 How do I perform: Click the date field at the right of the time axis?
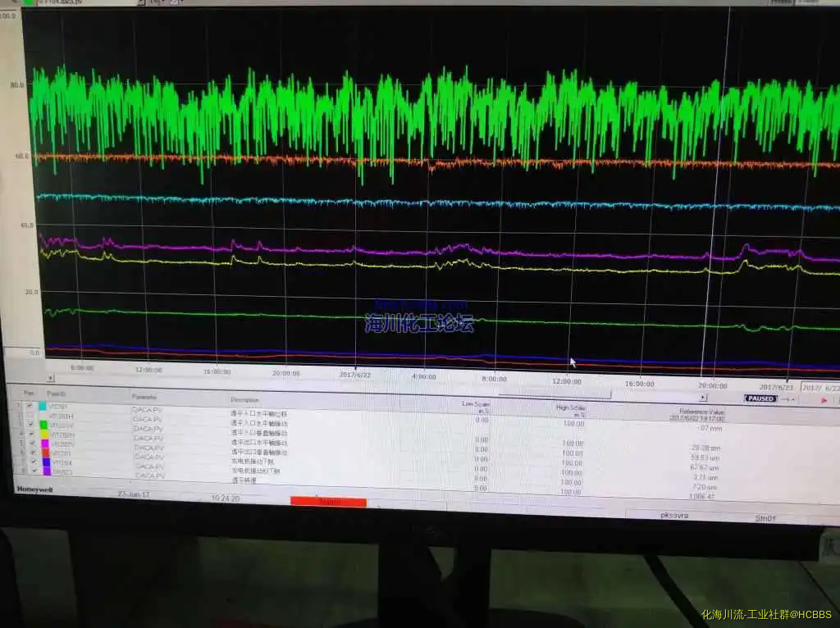coord(820,388)
